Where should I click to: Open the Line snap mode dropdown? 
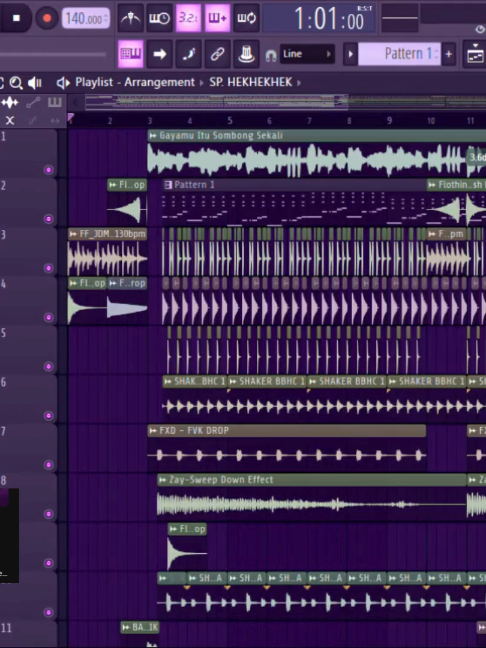point(307,54)
